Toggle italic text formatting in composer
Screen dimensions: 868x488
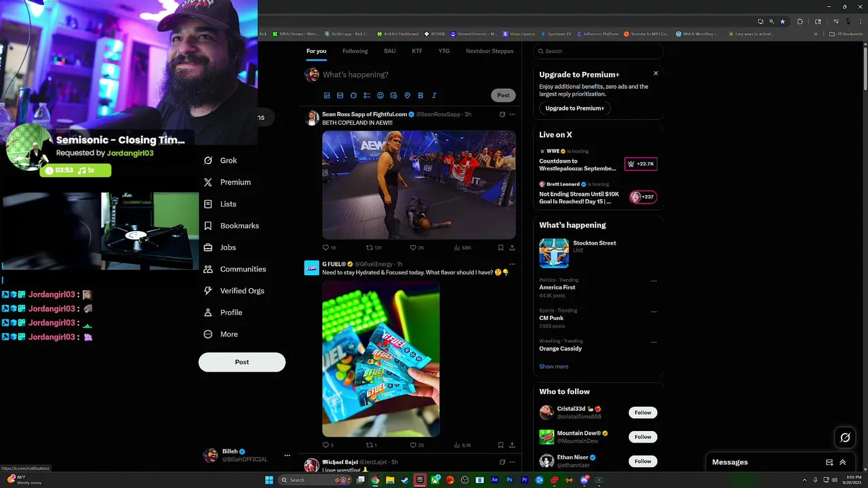[434, 96]
